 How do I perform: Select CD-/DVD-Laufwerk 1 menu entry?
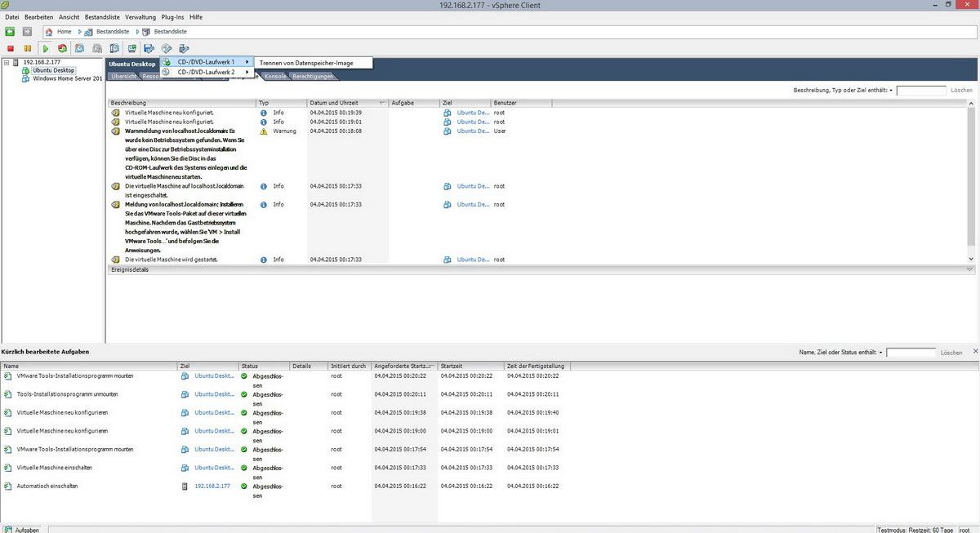(x=206, y=62)
